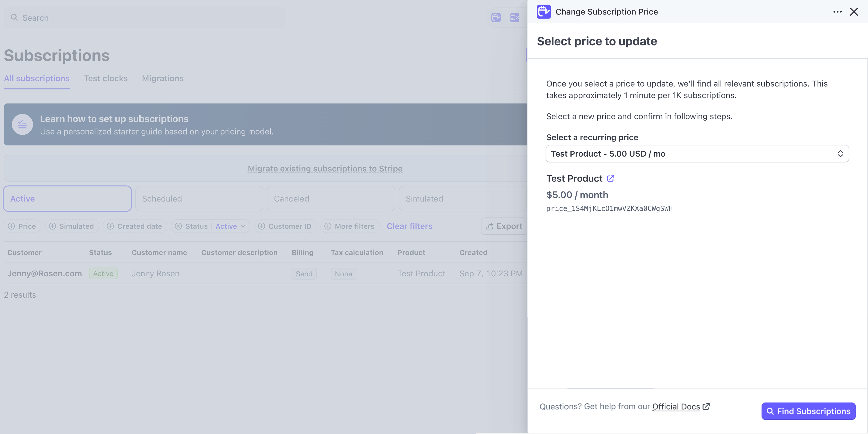Open the More filters chip
Viewport: 868px width, 434px height.
(x=350, y=226)
